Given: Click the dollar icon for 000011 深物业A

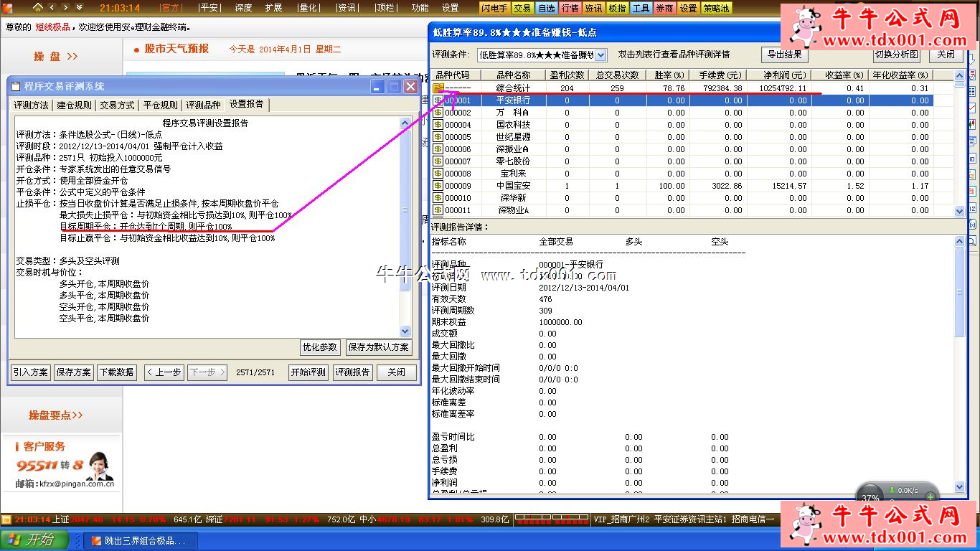Looking at the screenshot, I should pos(438,210).
